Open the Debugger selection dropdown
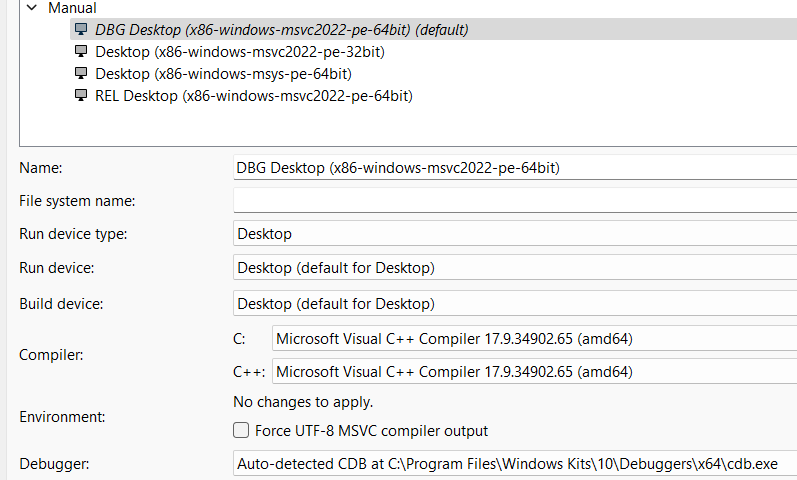This screenshot has width=797, height=480. click(514, 464)
